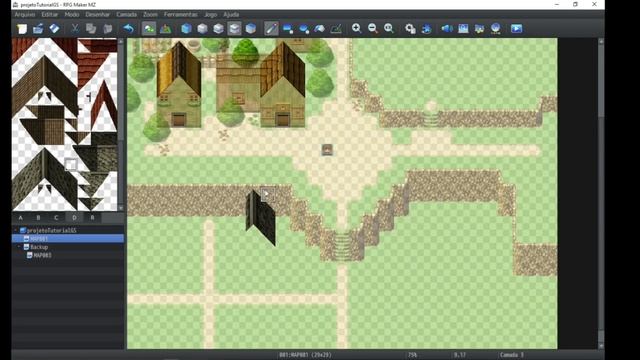Open the Desenhar menu
This screenshot has width=640, height=360.
98,14
